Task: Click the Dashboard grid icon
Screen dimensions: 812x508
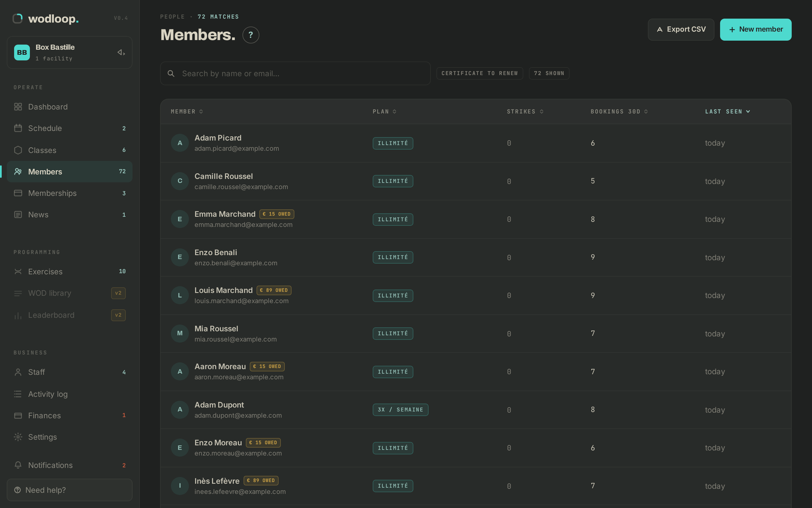Action: pos(18,107)
